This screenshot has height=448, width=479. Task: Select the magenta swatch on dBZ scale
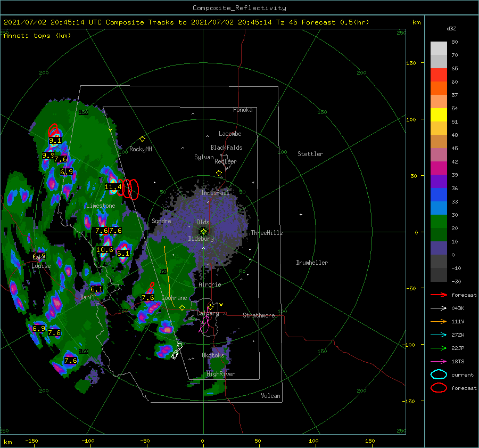coord(439,168)
